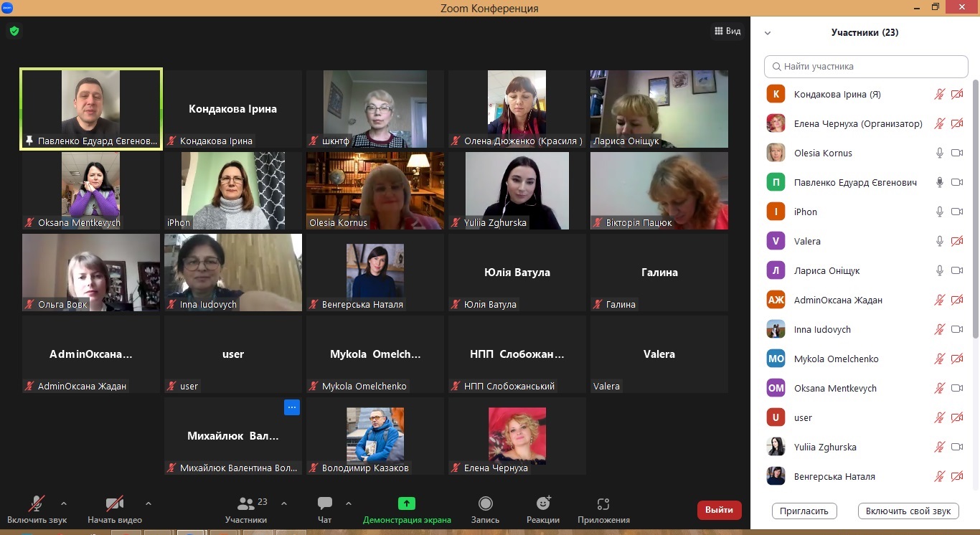Focus the Найти участника search field
This screenshot has height=535, width=980.
click(x=866, y=67)
